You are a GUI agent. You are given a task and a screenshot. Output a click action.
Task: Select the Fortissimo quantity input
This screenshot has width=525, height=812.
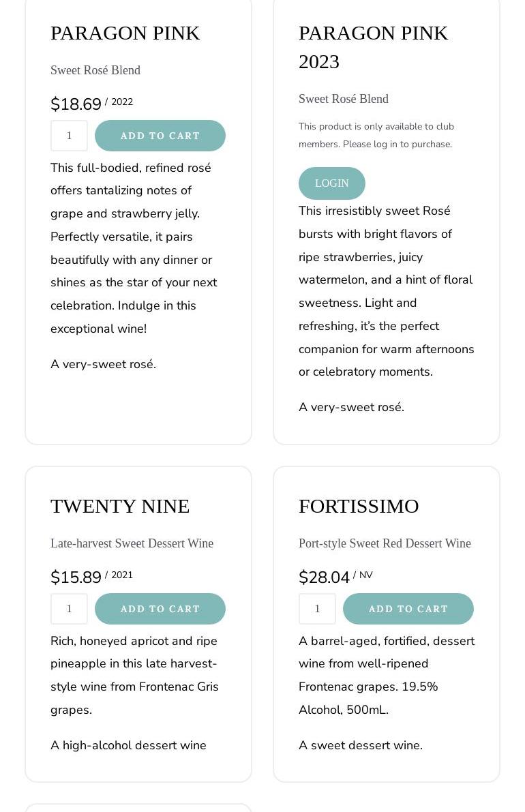click(x=317, y=609)
